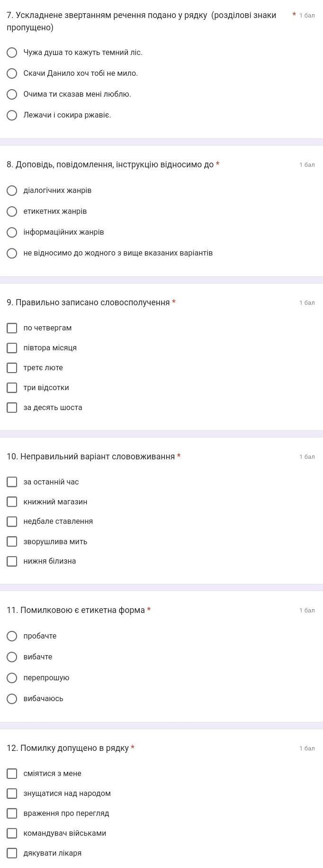Select 'діалогічних жанрів' answer
Image resolution: width=323 pixels, height=868 pixels.
(12, 191)
